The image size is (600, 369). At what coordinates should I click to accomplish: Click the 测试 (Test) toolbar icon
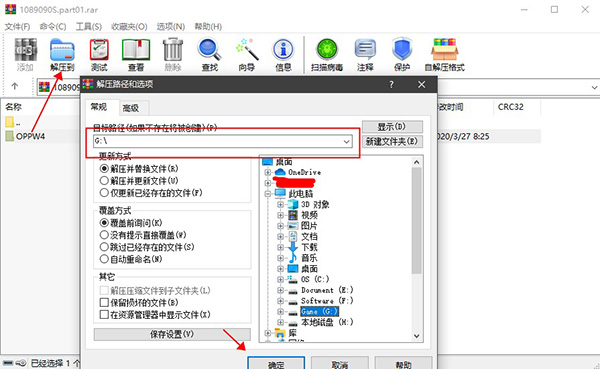pos(99,55)
